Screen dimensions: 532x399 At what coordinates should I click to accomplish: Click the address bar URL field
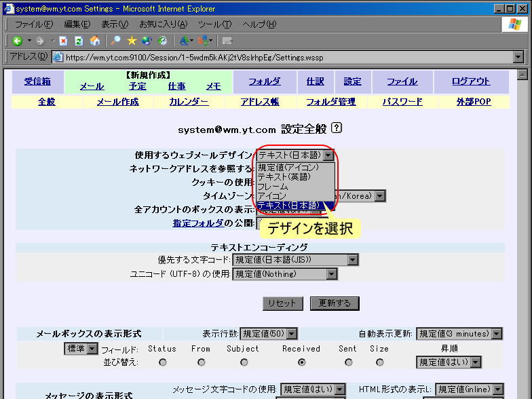tap(285, 58)
